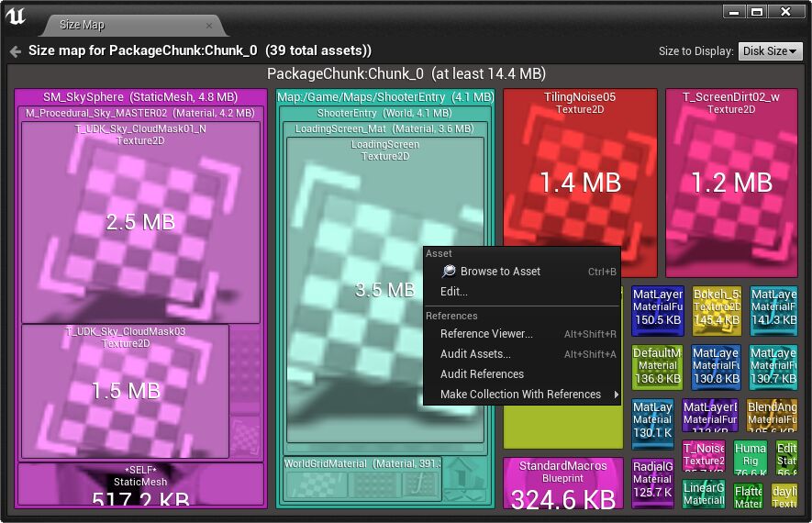812x523 pixels.
Task: Select the T_ScreenDirt02_w texture tile
Action: coord(731,184)
